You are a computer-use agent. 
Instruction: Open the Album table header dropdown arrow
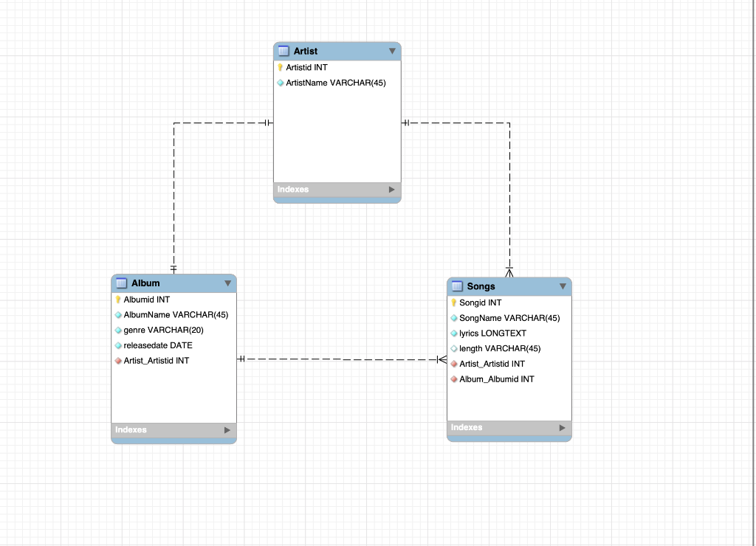click(x=227, y=283)
